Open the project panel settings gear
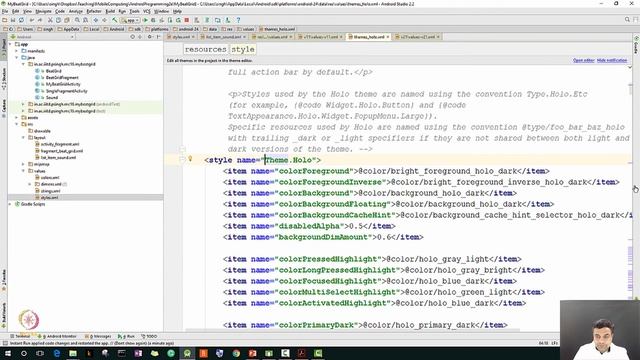 (x=150, y=37)
